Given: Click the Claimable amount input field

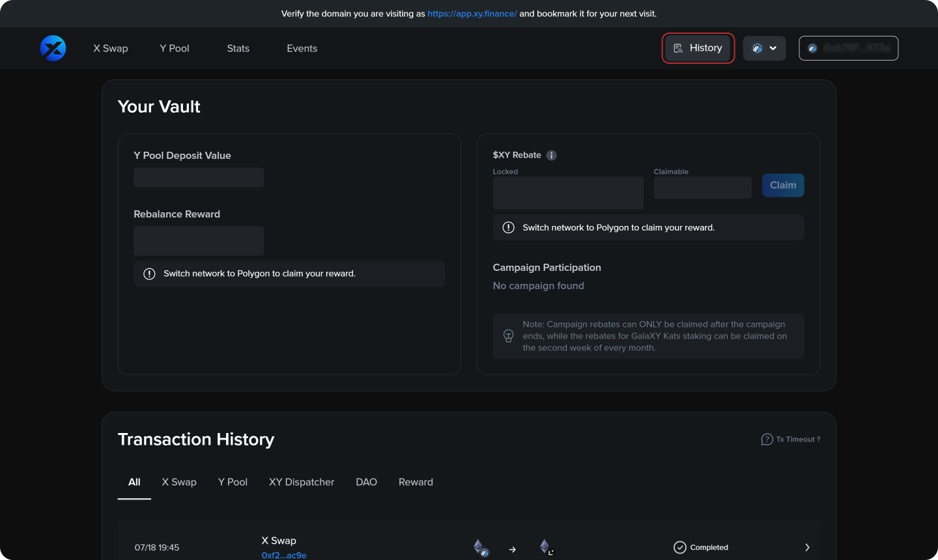Looking at the screenshot, I should 702,188.
